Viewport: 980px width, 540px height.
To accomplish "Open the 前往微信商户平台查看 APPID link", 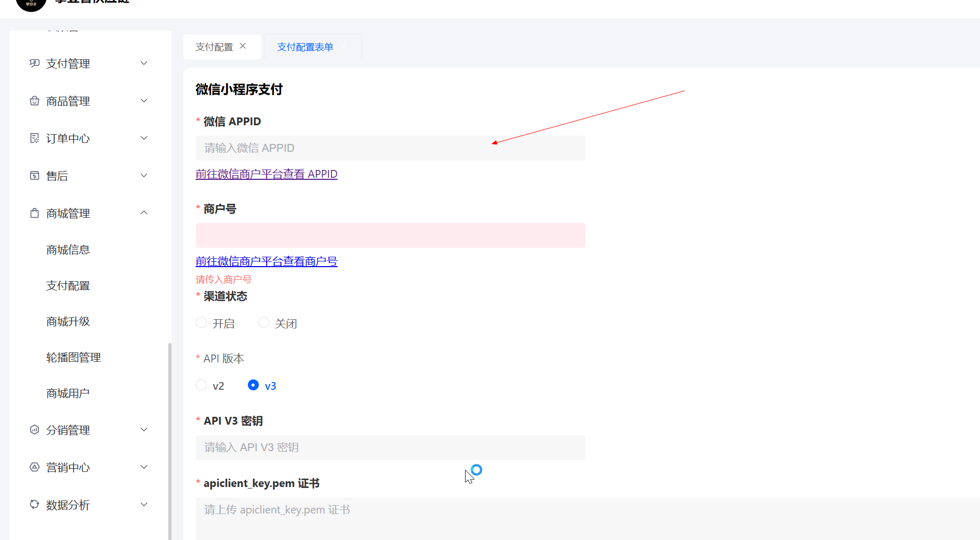I will (x=266, y=174).
